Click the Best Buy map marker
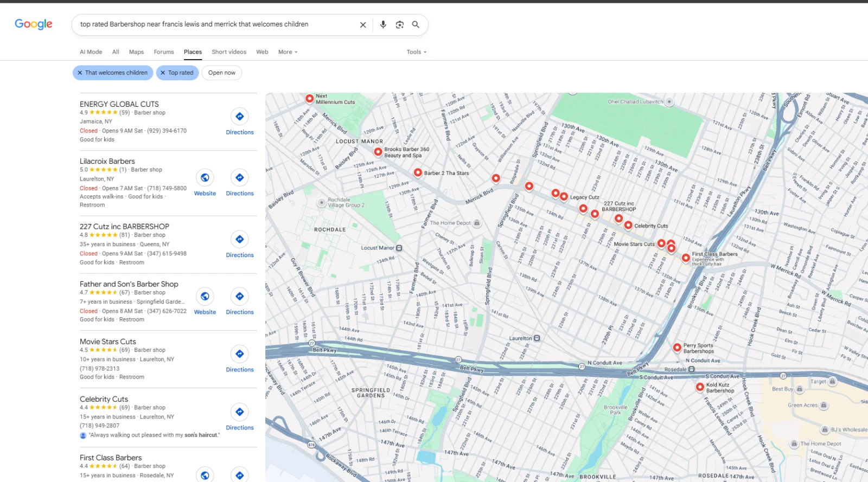Screen dimensions: 868x482 coord(799,389)
